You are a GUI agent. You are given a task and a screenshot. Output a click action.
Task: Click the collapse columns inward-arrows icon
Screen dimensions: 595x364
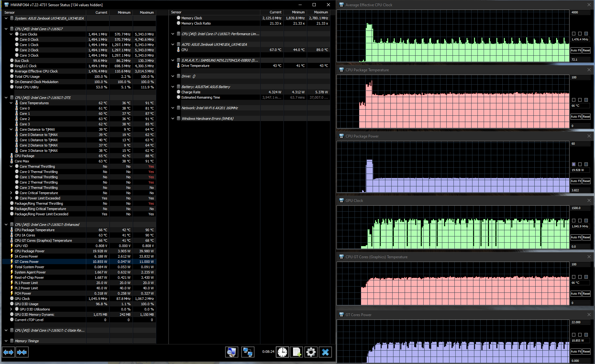(22, 352)
